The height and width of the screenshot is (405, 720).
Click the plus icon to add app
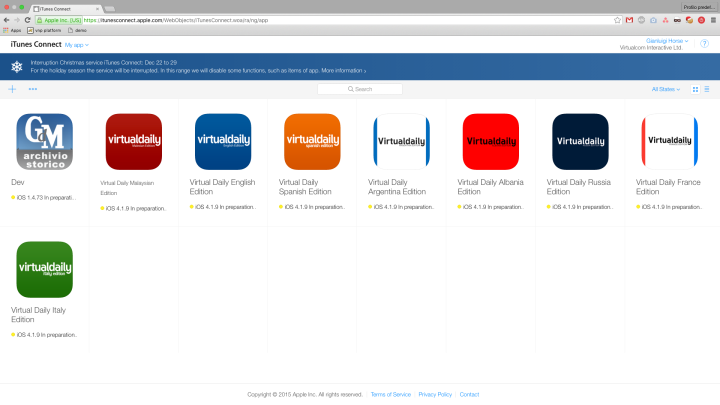[x=12, y=89]
